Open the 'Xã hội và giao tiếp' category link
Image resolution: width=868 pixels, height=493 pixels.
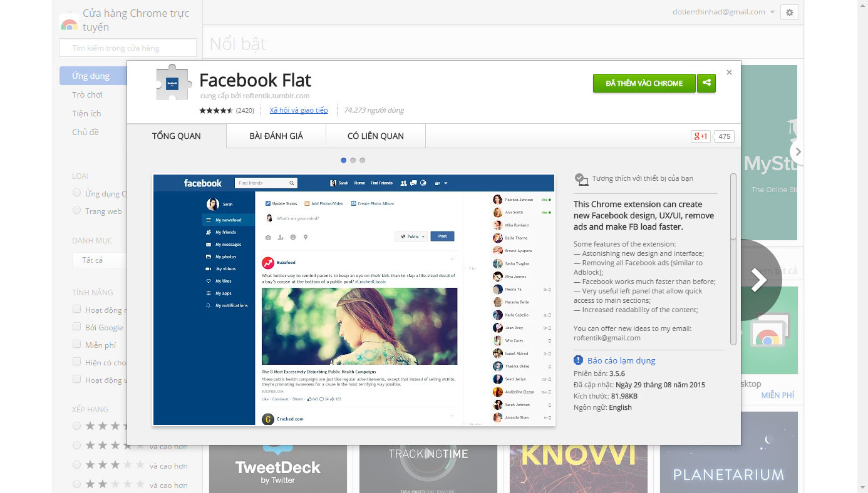[299, 110]
